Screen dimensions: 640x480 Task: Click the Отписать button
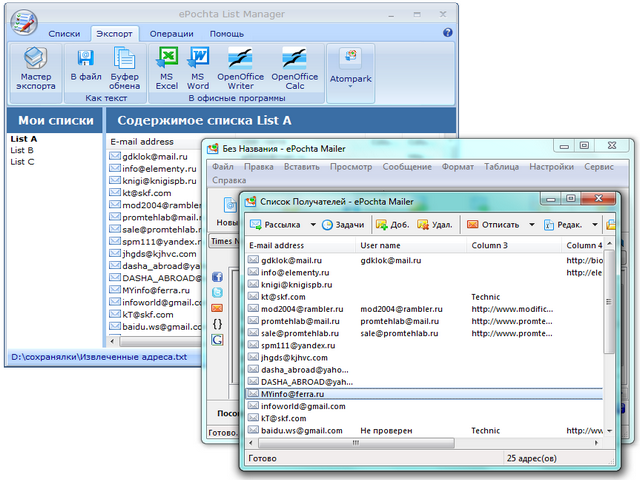pyautogui.click(x=493, y=224)
